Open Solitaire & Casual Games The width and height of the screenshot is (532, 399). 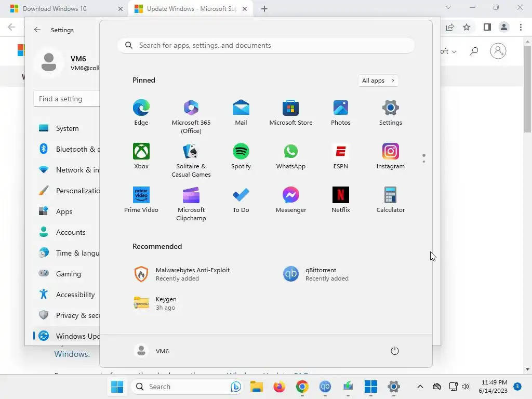(x=191, y=160)
